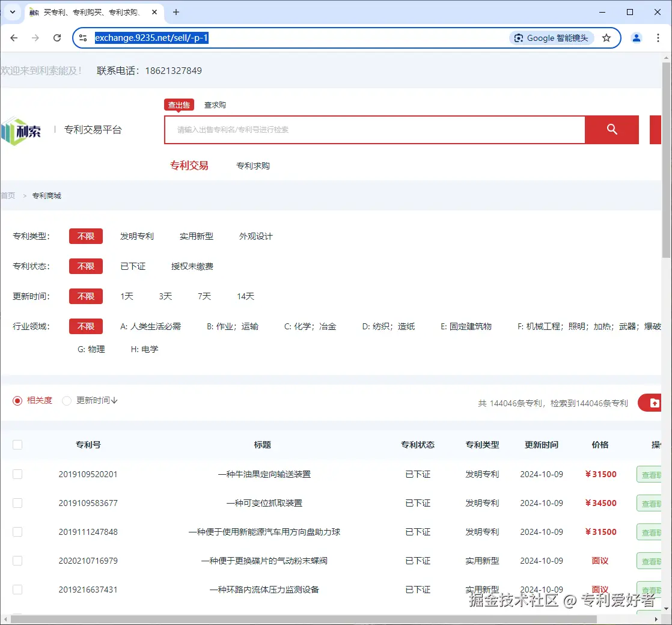Filter results by 发明专利
The width and height of the screenshot is (672, 625).
[137, 236]
